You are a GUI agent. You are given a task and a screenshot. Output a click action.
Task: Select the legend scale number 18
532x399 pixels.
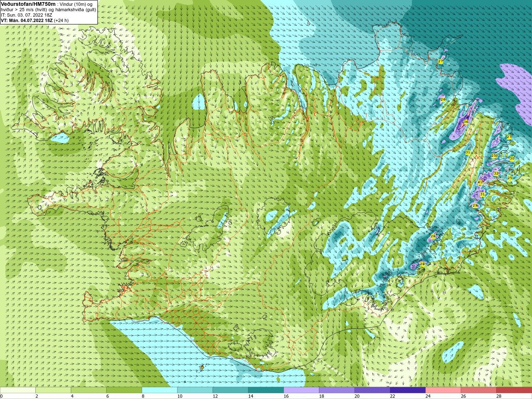point(322,396)
